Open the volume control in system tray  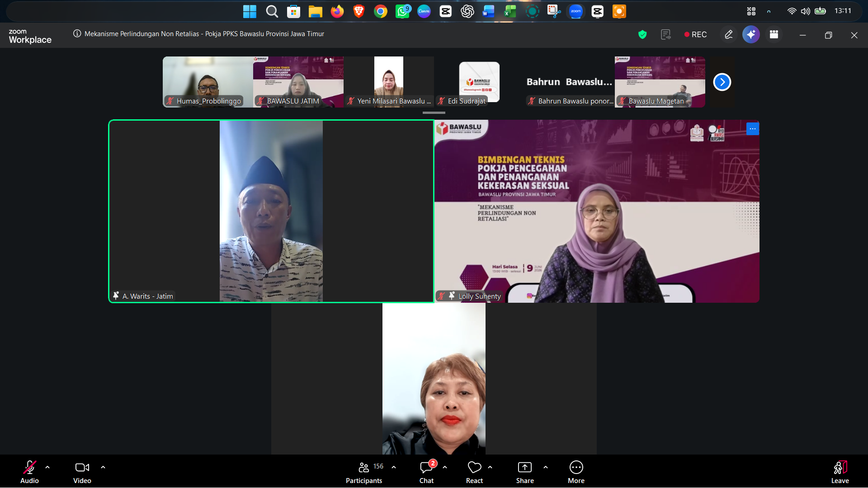coord(805,11)
